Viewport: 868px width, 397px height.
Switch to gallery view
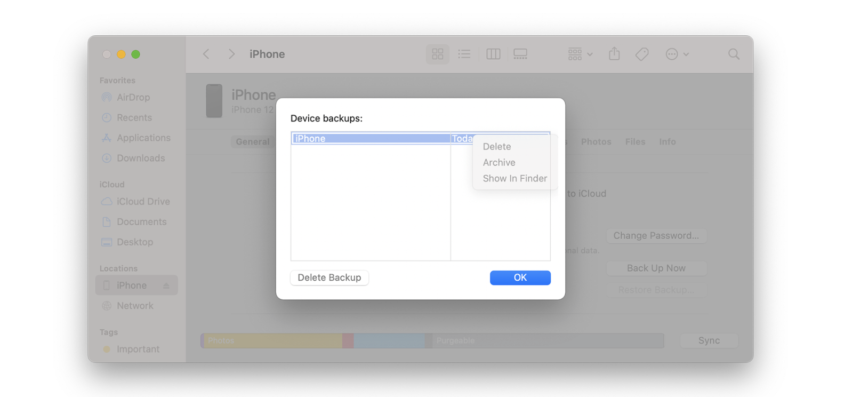520,54
